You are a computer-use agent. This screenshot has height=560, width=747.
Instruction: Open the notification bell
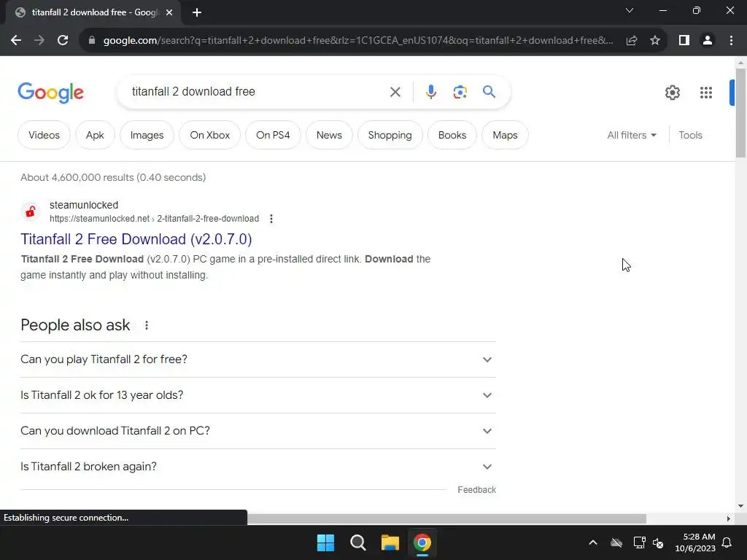(x=727, y=542)
